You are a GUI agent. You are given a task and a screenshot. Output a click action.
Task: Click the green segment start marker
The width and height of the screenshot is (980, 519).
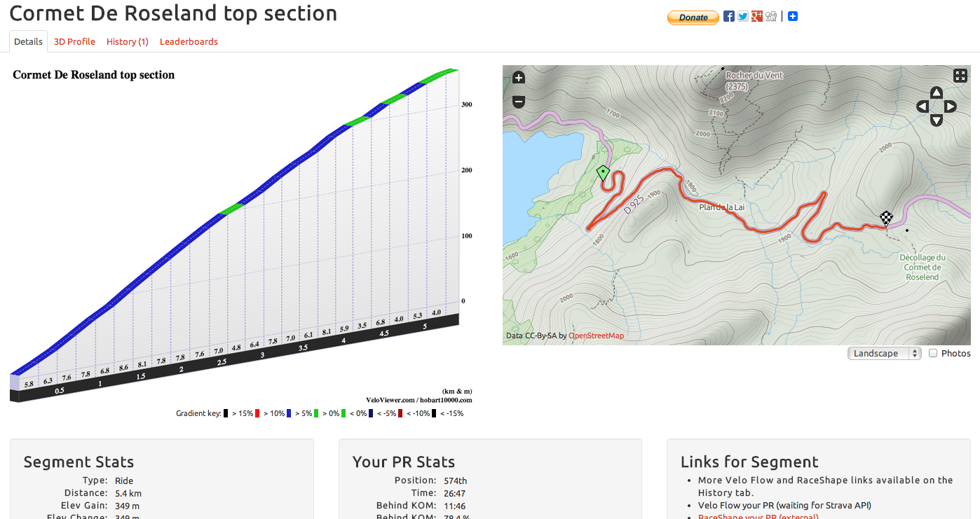point(602,172)
